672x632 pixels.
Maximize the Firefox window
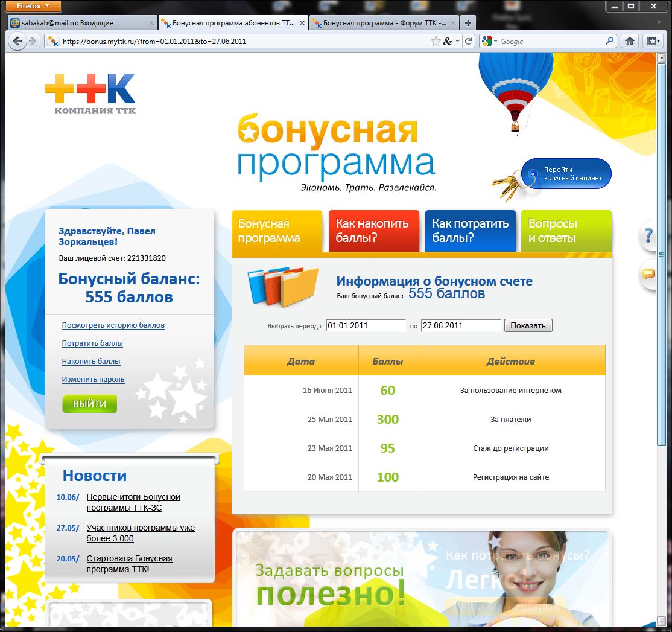(631, 6)
